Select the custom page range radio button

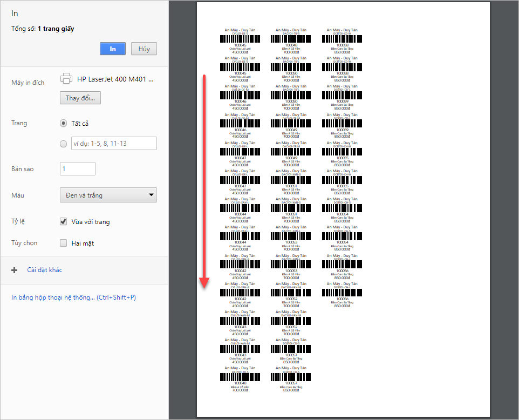coord(63,144)
